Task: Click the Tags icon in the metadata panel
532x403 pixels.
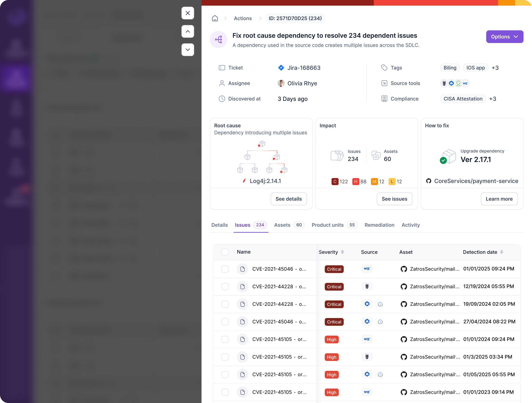Action: tap(384, 68)
